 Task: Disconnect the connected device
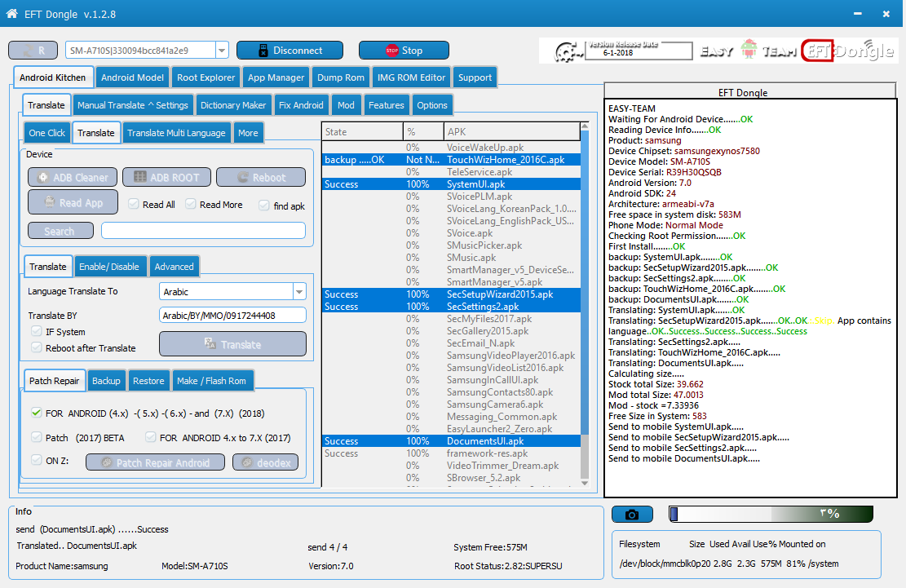pyautogui.click(x=289, y=51)
